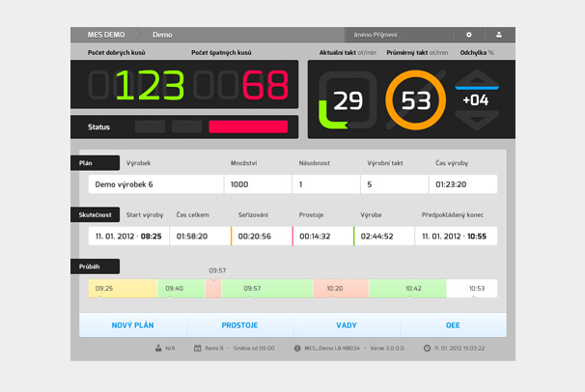Click the first gray status indicator
The height and width of the screenshot is (392, 585).
tap(150, 126)
